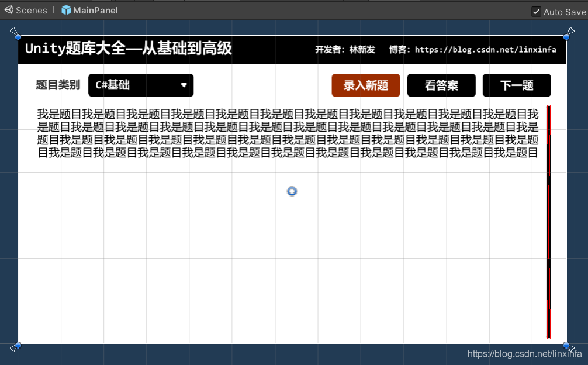
Task: Click the 下一题 button
Action: pyautogui.click(x=517, y=85)
